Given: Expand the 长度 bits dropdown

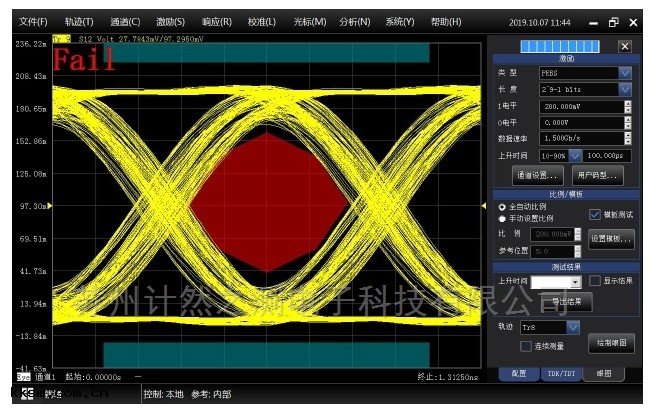Looking at the screenshot, I should pyautogui.click(x=625, y=89).
